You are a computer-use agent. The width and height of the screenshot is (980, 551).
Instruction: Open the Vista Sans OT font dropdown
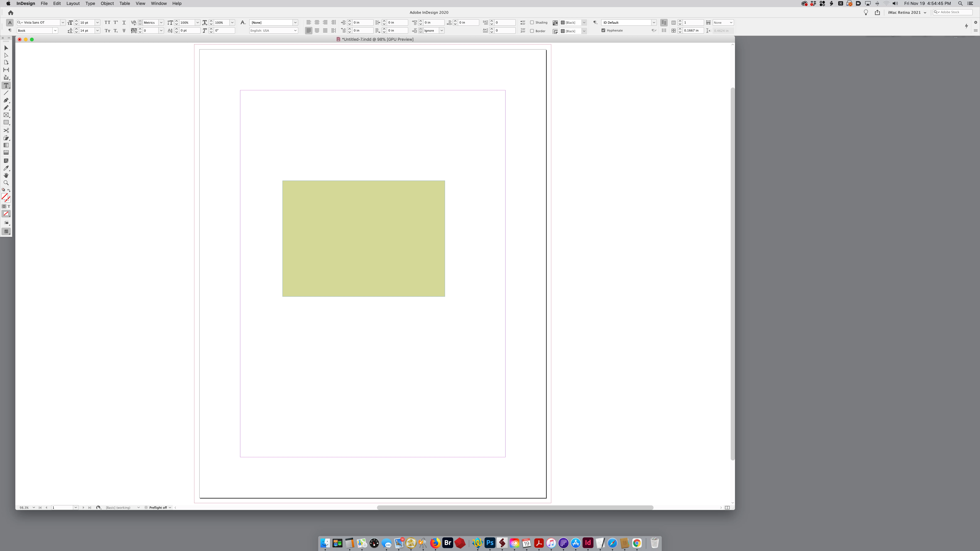[x=63, y=22]
